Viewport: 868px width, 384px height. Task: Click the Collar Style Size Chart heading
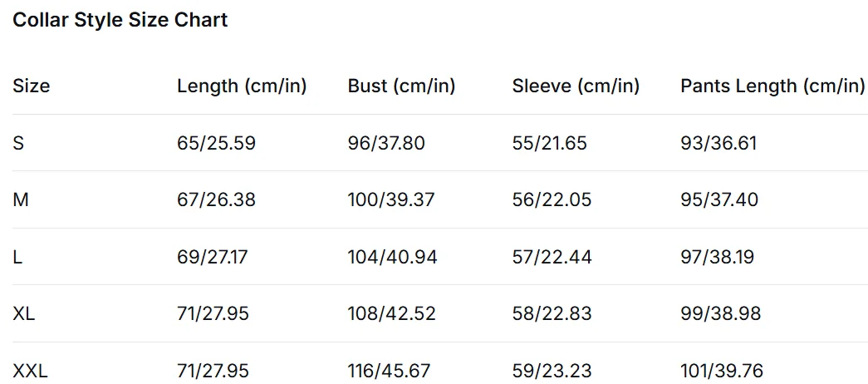click(120, 21)
